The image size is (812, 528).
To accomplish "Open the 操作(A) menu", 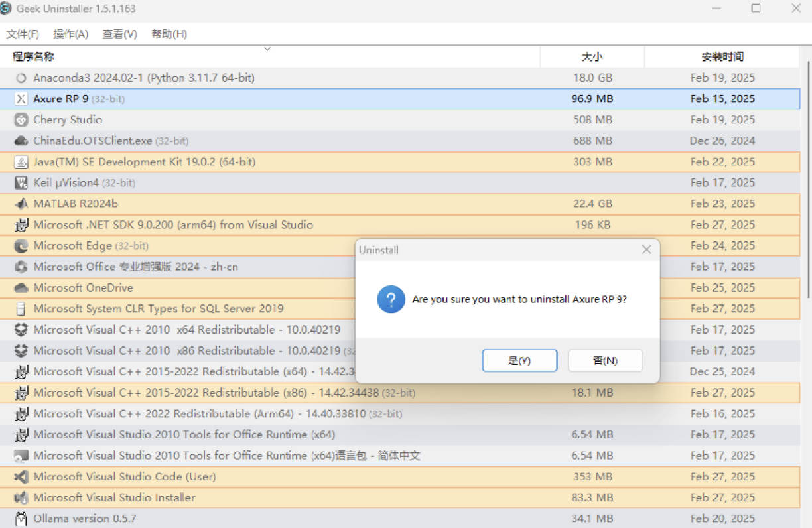I will (71, 34).
